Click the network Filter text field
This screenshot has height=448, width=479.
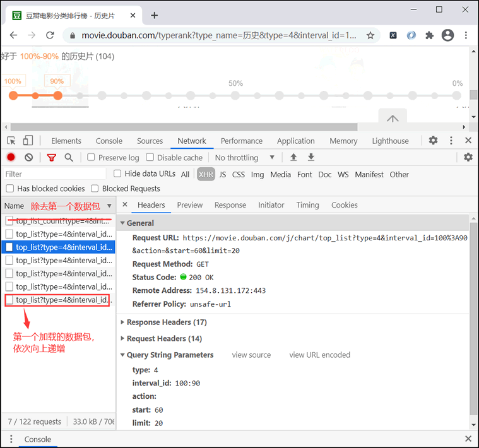coord(54,174)
